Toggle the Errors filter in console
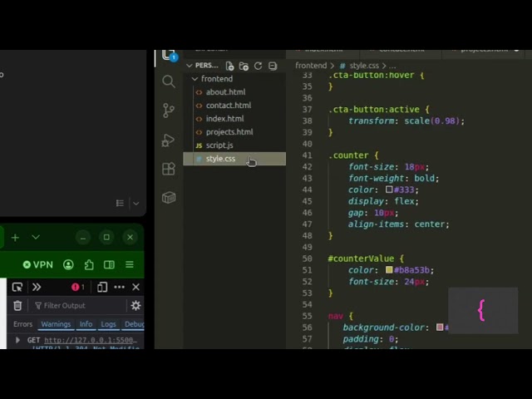This screenshot has width=532, height=399. [22, 324]
